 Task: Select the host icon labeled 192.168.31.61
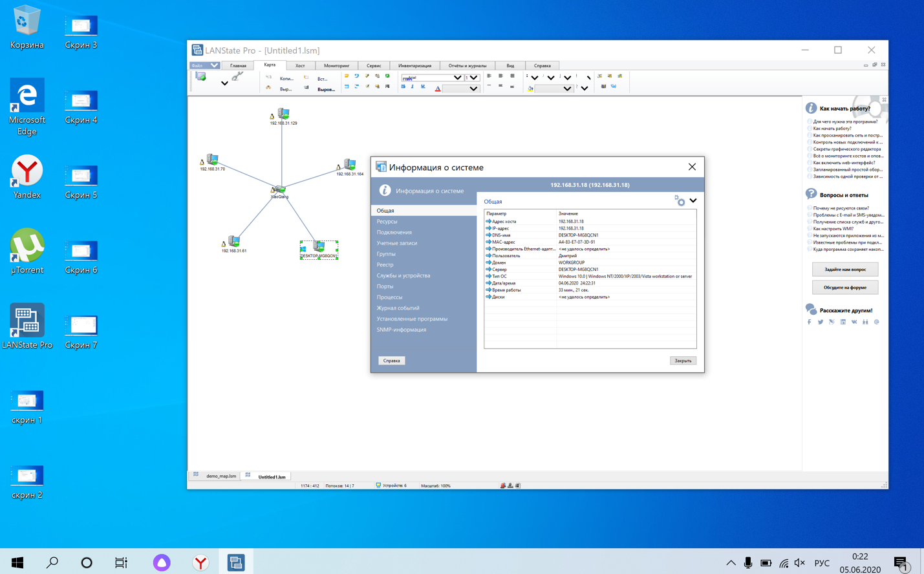point(233,241)
